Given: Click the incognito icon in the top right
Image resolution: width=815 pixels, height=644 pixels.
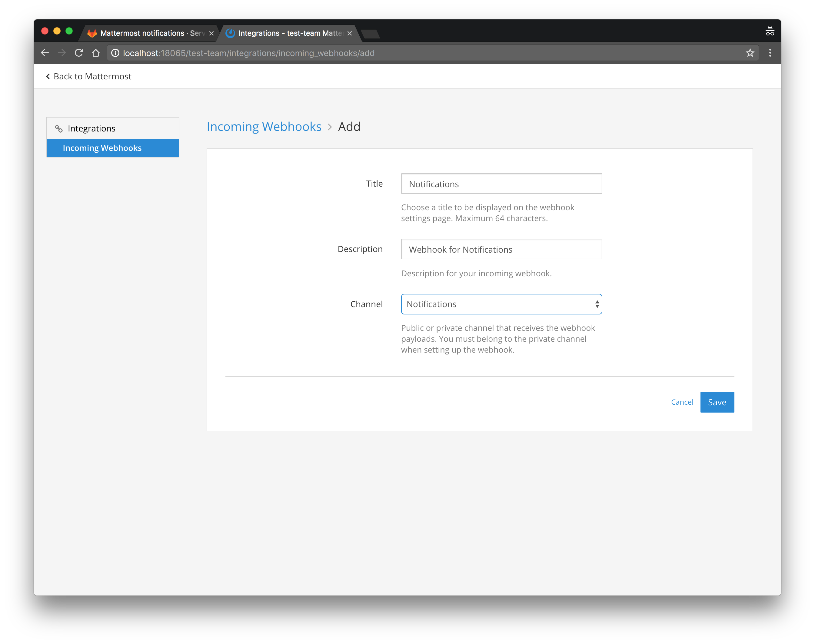Looking at the screenshot, I should pyautogui.click(x=770, y=31).
